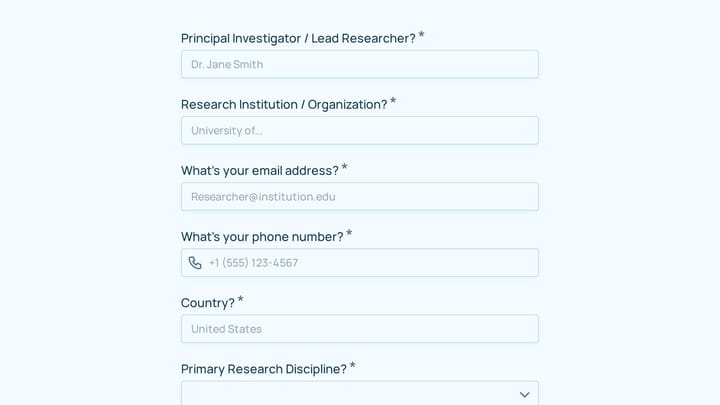Click the required asterisk beside Country
Screen dimensions: 720x405
[x=241, y=299]
